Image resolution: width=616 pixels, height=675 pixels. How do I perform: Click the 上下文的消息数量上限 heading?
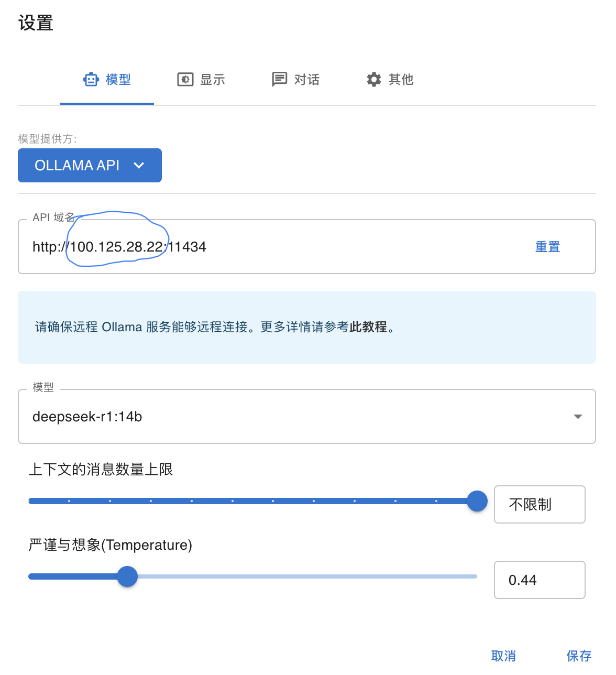101,469
